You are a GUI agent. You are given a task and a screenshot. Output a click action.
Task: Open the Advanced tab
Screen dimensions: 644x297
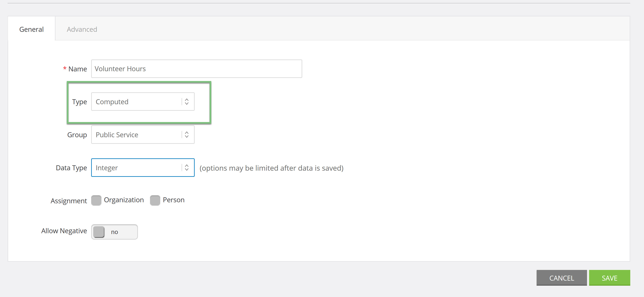(82, 29)
